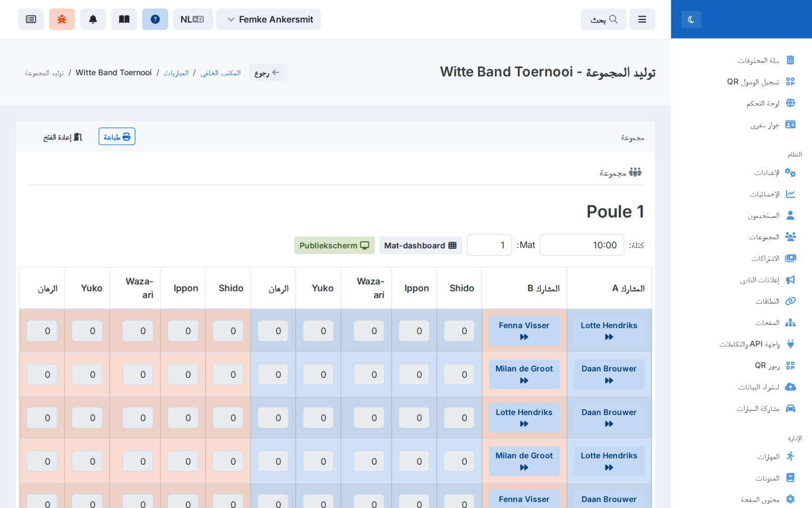Open الاشتراكات subscriptions sidebar item
This screenshot has height=508, width=812.
(x=773, y=259)
